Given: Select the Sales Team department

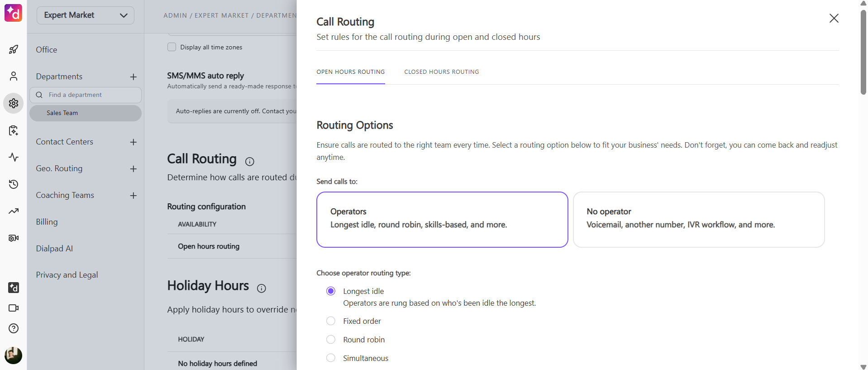Looking at the screenshot, I should point(86,113).
